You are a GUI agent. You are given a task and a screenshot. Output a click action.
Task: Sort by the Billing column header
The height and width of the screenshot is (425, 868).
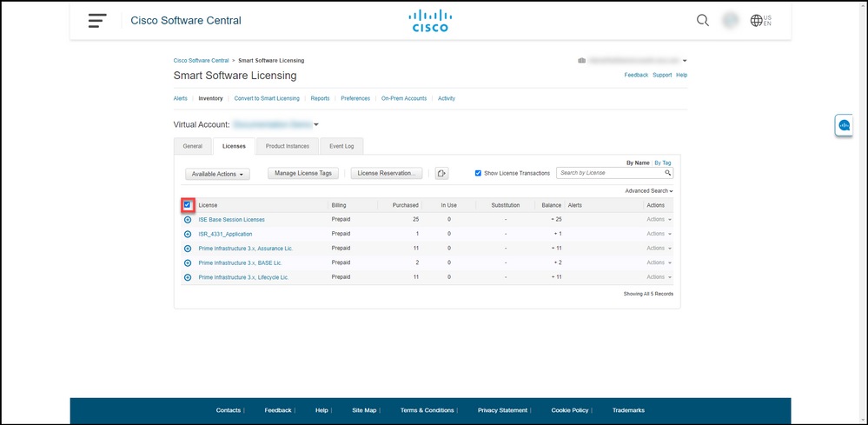(339, 205)
